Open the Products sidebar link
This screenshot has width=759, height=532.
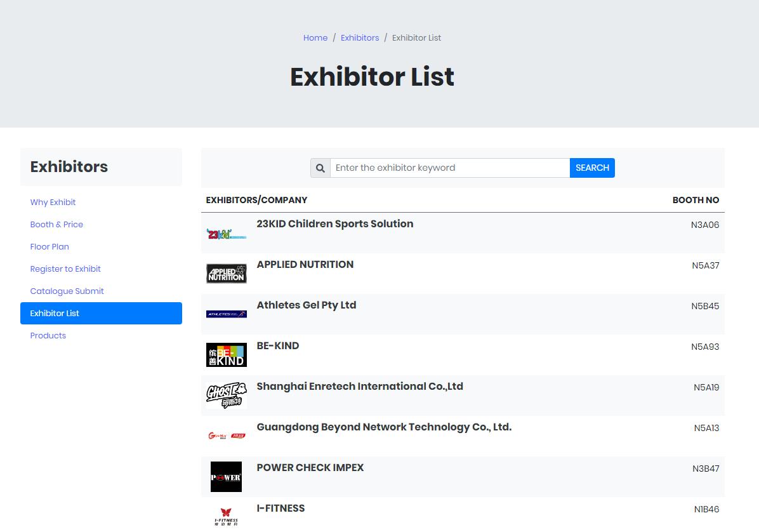click(x=48, y=336)
